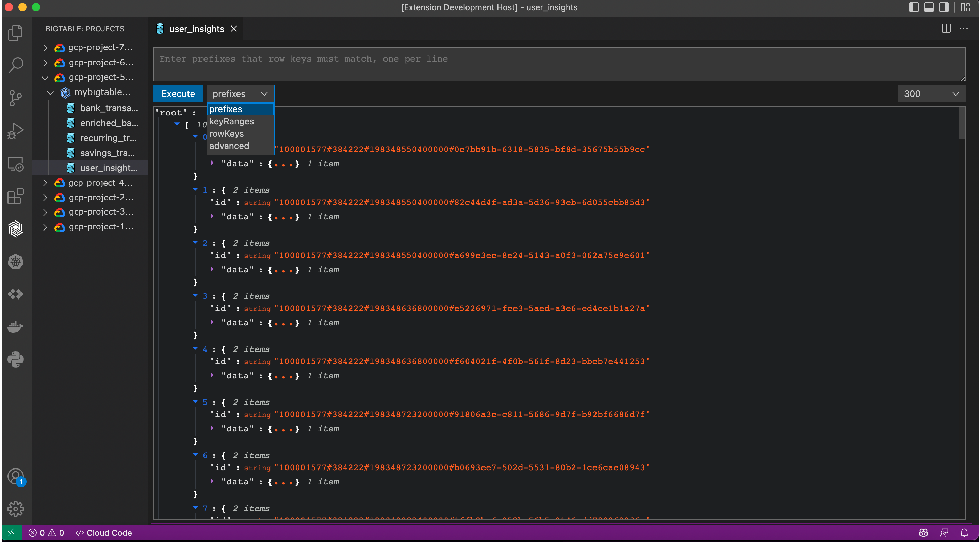The image size is (980, 546).
Task: Expand gcp-project-1 in project tree
Action: (x=45, y=227)
